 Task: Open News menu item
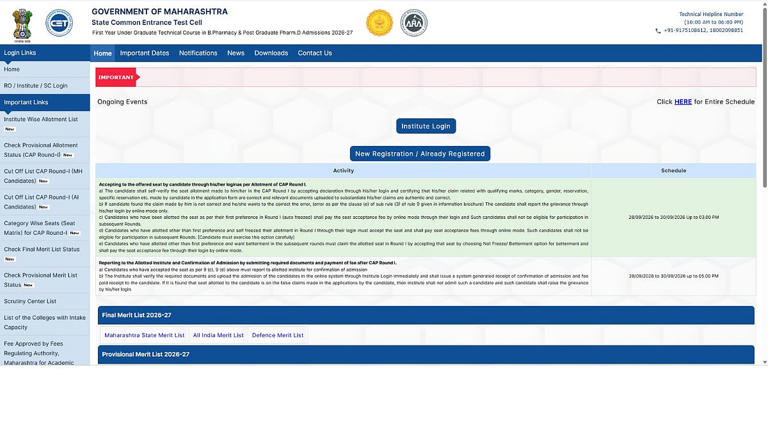click(236, 53)
